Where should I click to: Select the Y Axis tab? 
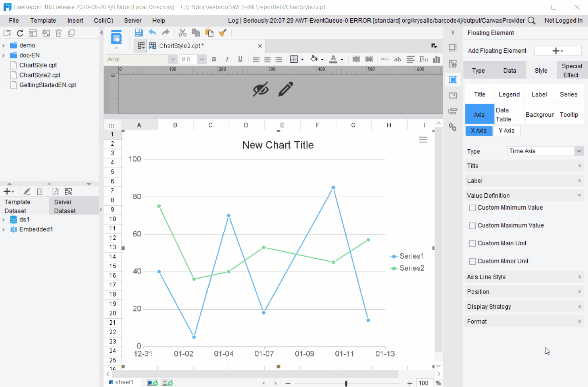507,131
